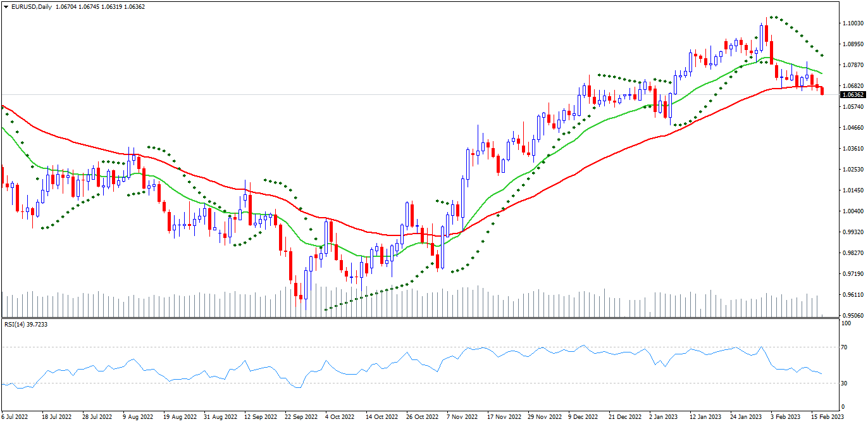The image size is (868, 424).
Task: Click the current price tag 1.06362
Action: click(853, 95)
